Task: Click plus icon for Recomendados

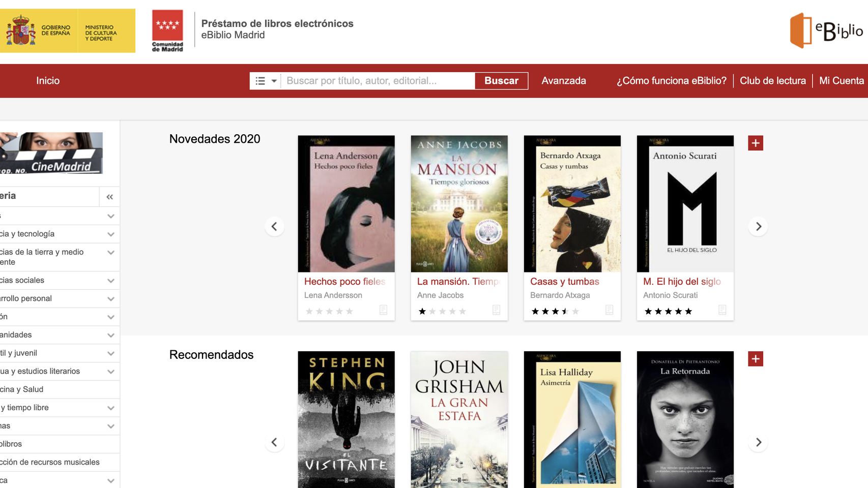Action: [x=756, y=359]
